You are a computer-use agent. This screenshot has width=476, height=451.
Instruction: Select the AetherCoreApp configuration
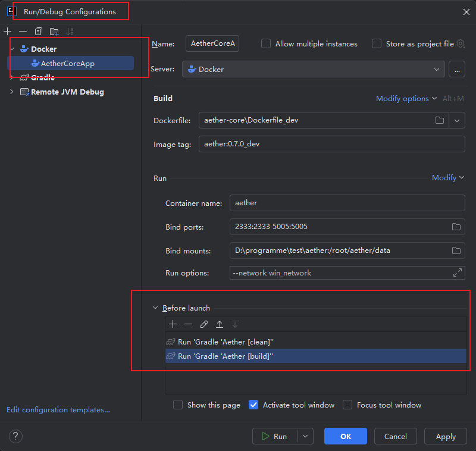(x=70, y=64)
